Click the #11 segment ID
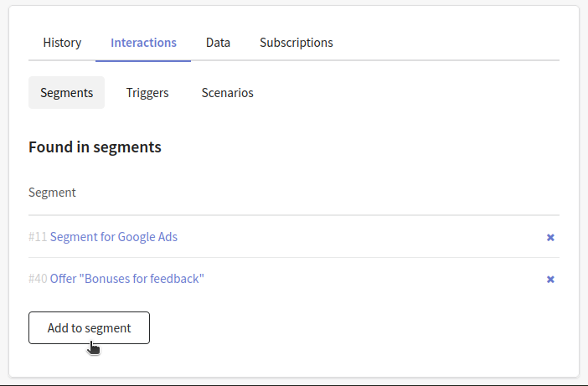This screenshot has width=588, height=386. [x=38, y=237]
